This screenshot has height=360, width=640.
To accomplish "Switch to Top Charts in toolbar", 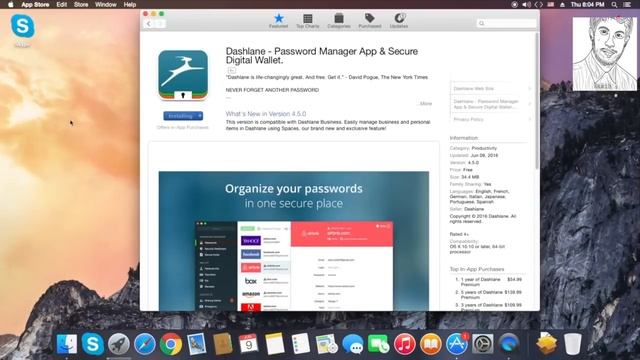I will tap(308, 20).
